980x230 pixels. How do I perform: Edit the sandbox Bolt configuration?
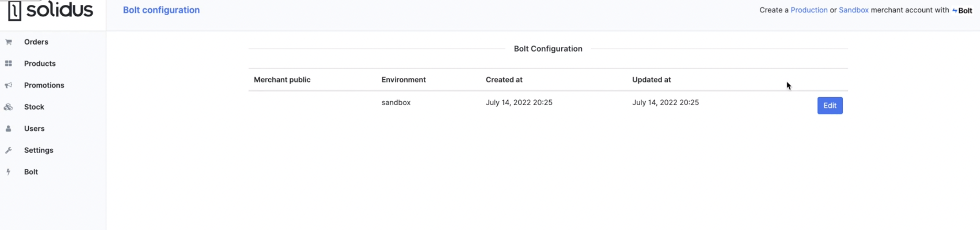[830, 106]
